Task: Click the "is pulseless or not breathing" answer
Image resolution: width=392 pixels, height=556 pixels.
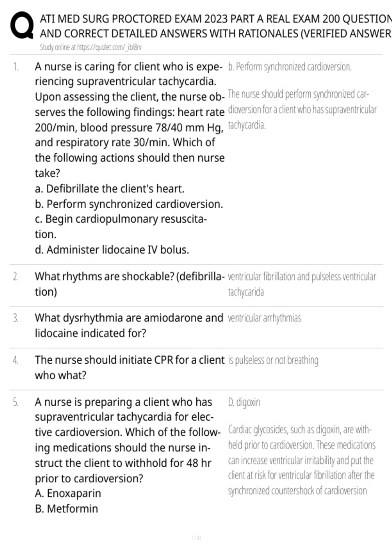Action: click(273, 360)
